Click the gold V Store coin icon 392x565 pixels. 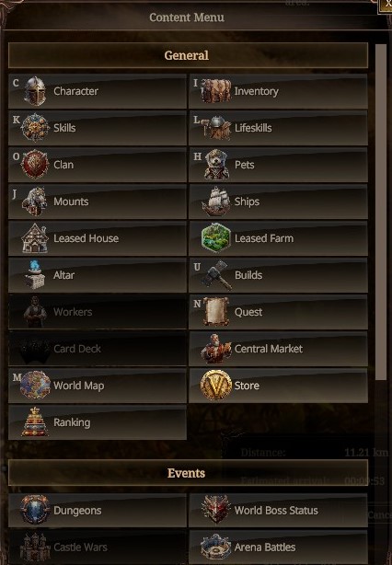coord(216,386)
